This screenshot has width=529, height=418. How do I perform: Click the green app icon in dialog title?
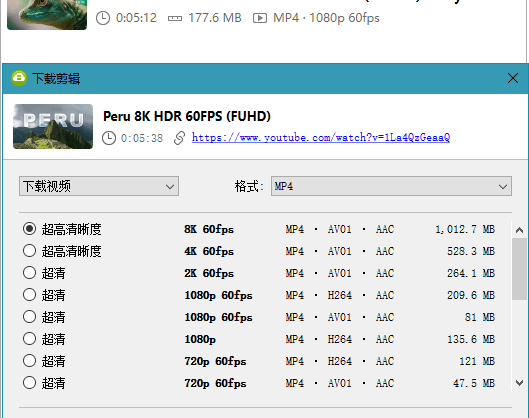tap(19, 78)
